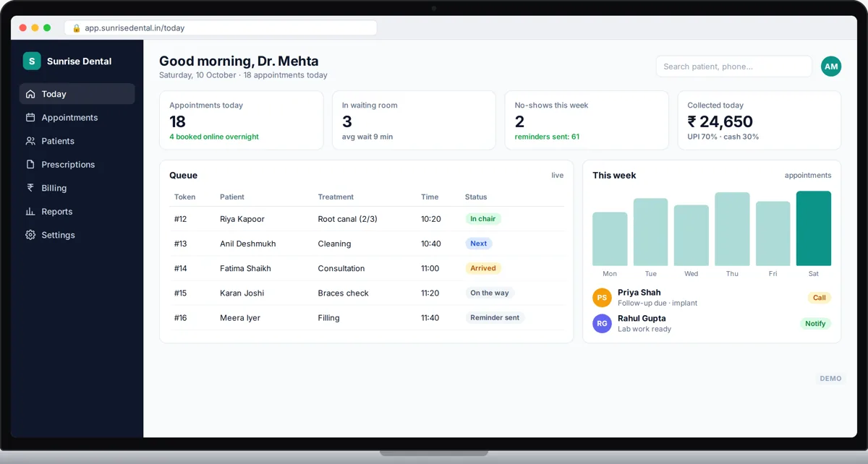Open the In waiting room card
The width and height of the screenshot is (868, 464).
click(x=414, y=120)
